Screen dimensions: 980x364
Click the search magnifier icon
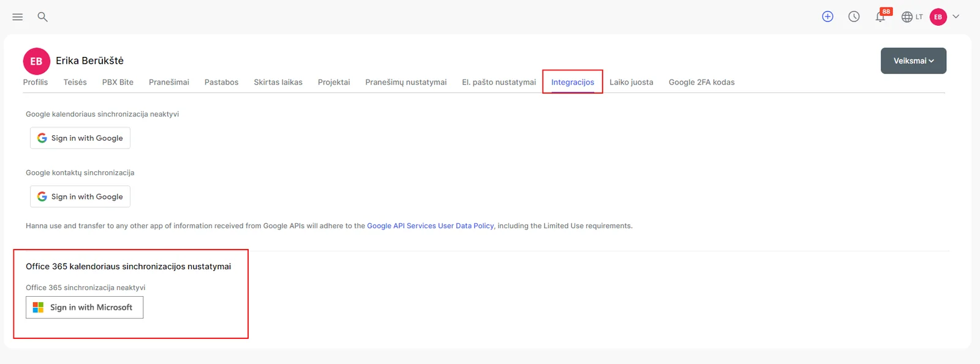click(x=42, y=17)
